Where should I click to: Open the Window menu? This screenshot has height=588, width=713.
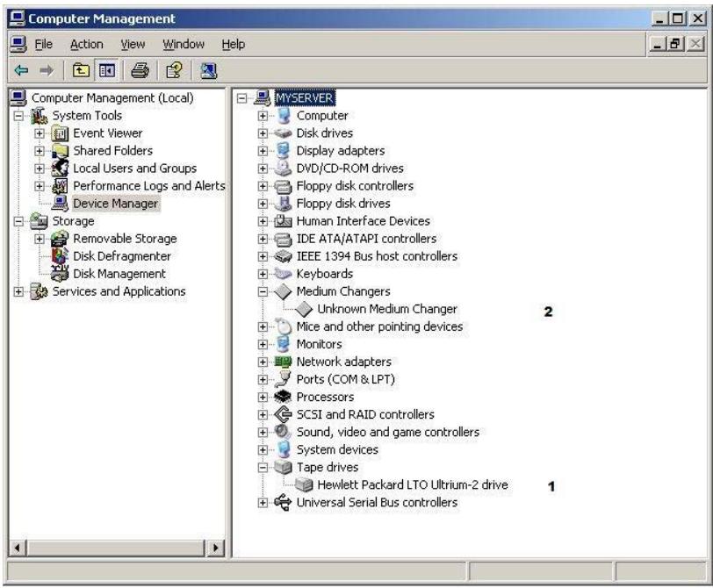184,45
